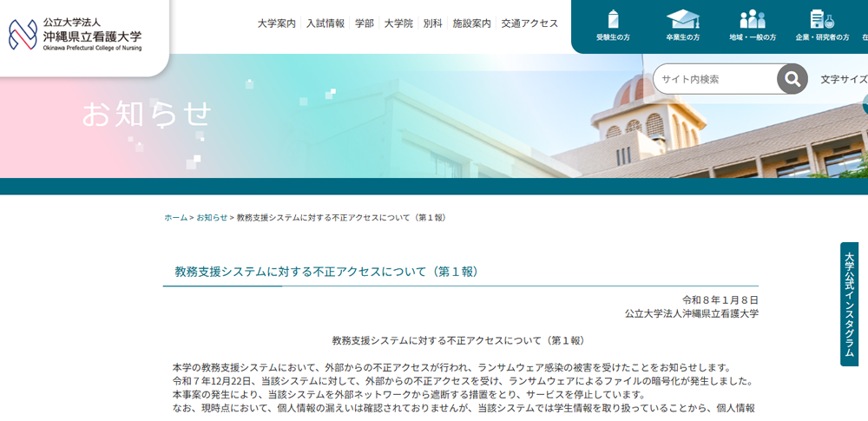Click 交通アクセス in the top navigation

[529, 23]
